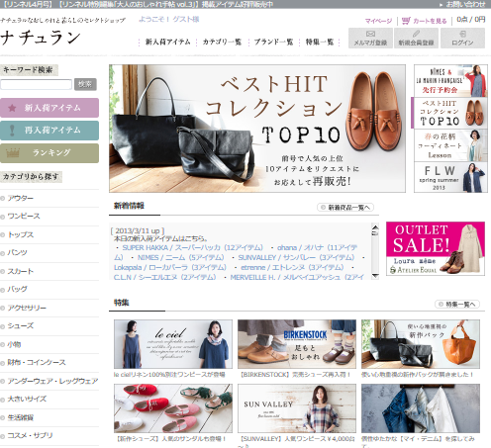
Task: Click the ベストHITコレクション TOP10 main banner
Action: point(257,129)
